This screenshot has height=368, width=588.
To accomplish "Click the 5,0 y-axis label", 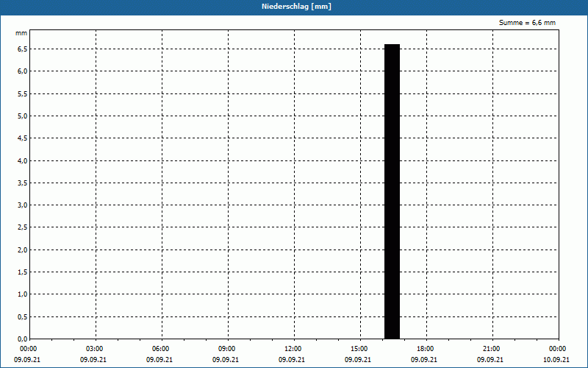I will pos(23,116).
